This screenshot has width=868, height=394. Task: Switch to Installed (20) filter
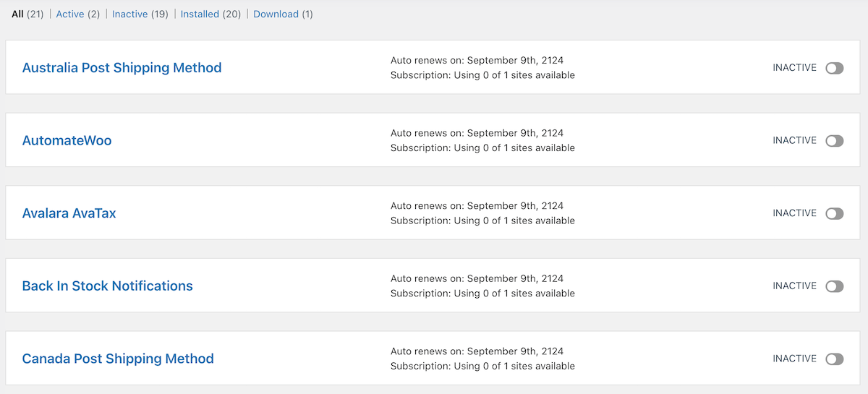click(x=210, y=14)
